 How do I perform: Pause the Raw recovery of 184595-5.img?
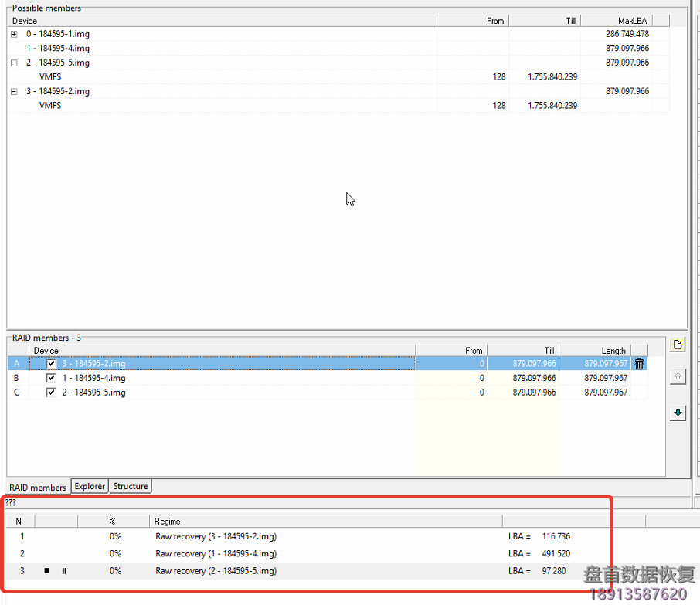point(63,570)
